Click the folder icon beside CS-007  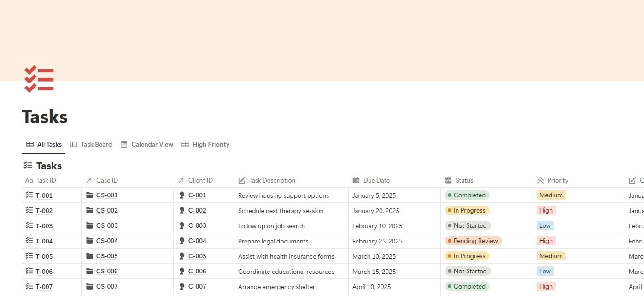tap(89, 287)
